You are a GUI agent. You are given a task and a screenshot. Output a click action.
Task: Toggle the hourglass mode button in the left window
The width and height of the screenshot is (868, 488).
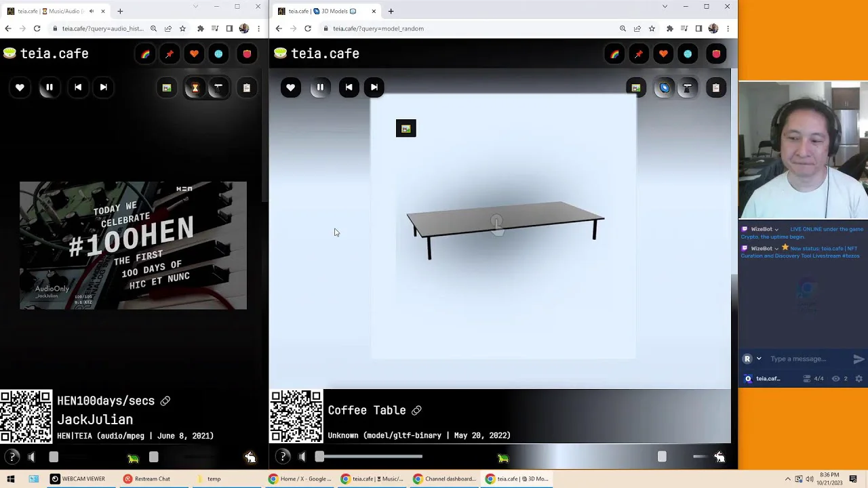tap(195, 87)
